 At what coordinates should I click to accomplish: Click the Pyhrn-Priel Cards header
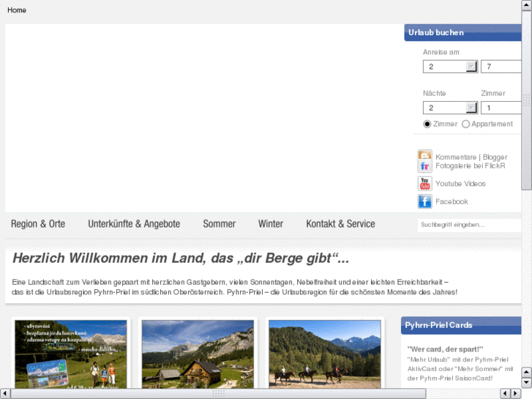(461, 325)
